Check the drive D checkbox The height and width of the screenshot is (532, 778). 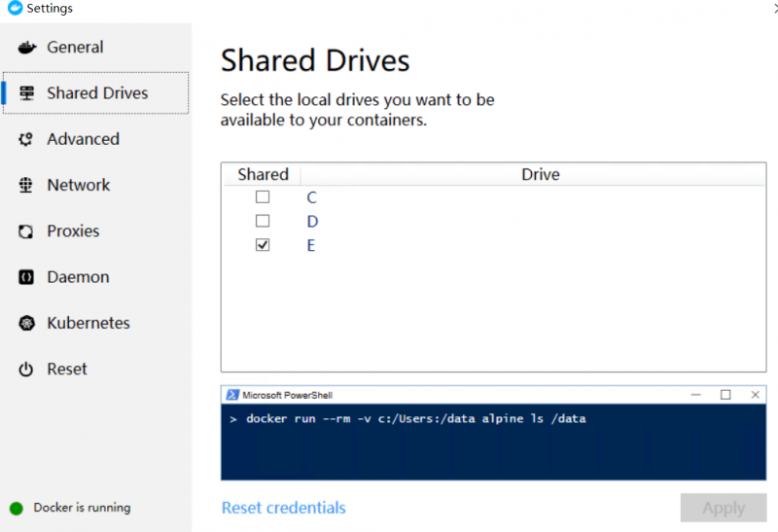point(263,221)
